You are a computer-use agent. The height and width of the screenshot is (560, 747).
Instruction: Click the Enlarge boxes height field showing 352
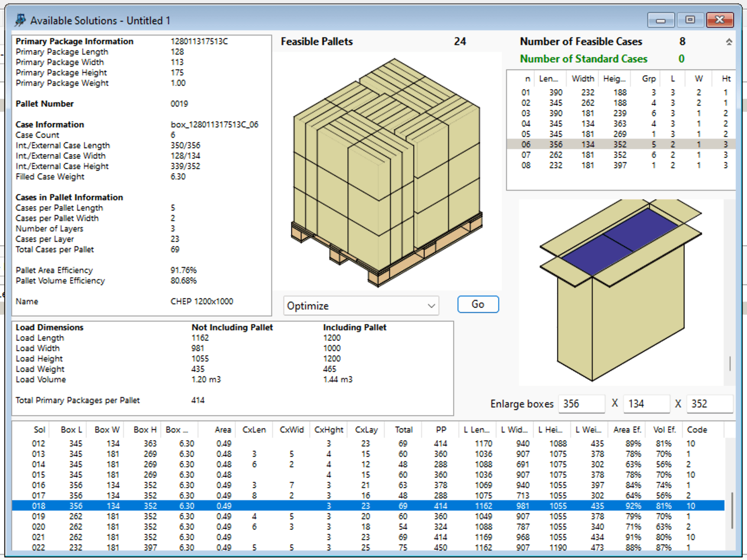tap(710, 404)
